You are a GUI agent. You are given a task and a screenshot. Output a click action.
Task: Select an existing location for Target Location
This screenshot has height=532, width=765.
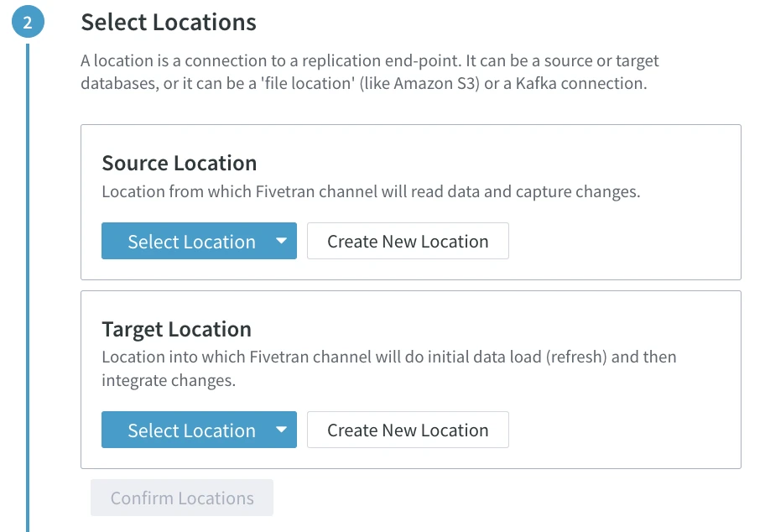coord(190,430)
